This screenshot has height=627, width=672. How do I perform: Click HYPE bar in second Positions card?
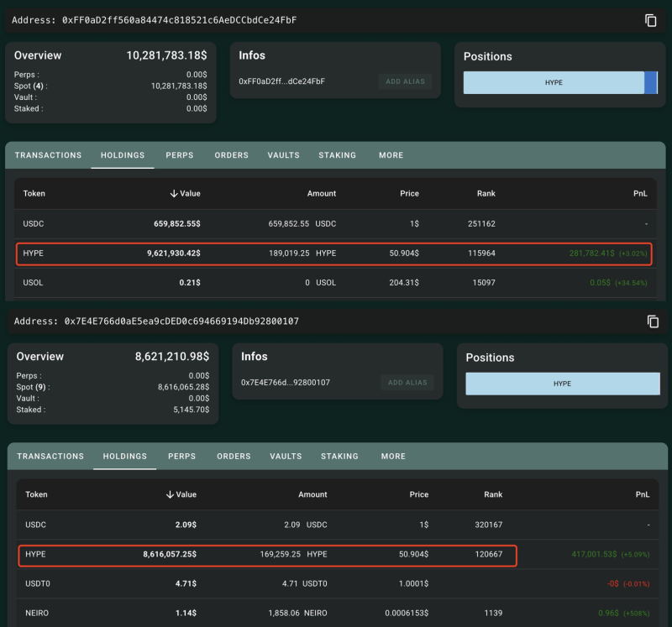[x=563, y=384]
